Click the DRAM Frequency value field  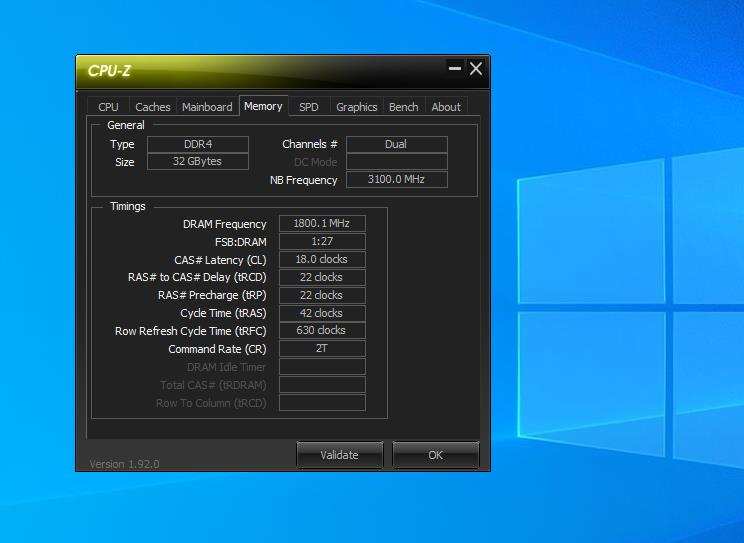pos(322,223)
